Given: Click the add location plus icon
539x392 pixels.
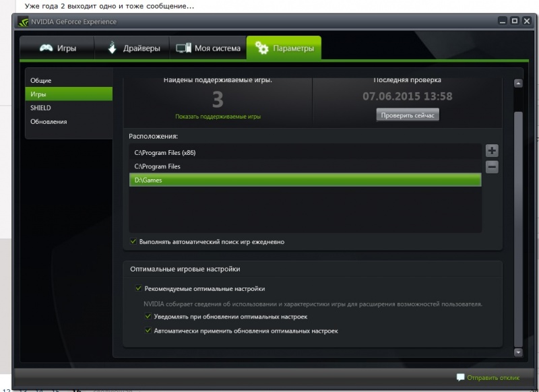Looking at the screenshot, I should 492,150.
